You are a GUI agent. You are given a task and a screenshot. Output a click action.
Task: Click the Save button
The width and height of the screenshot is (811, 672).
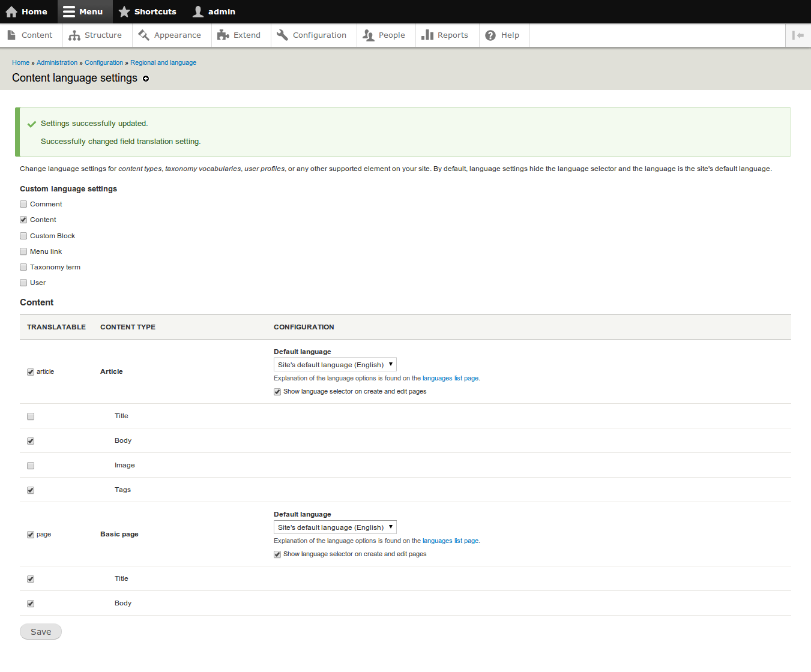(41, 632)
